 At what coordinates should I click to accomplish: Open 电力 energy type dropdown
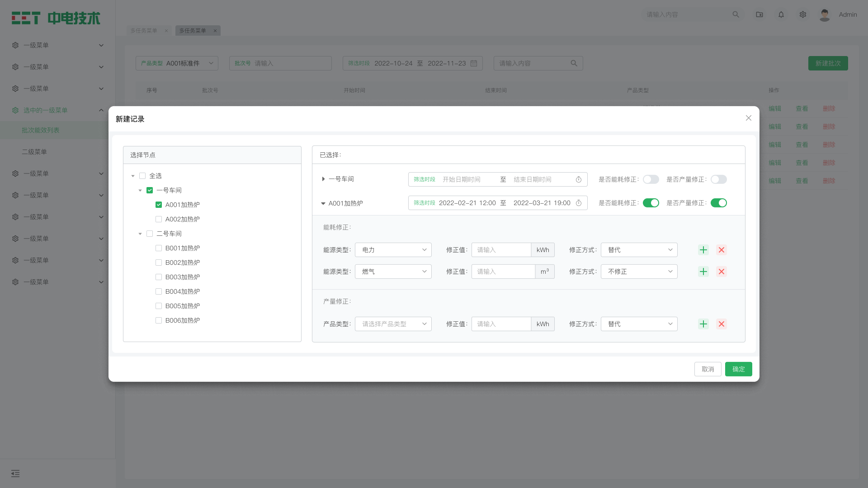(x=393, y=250)
